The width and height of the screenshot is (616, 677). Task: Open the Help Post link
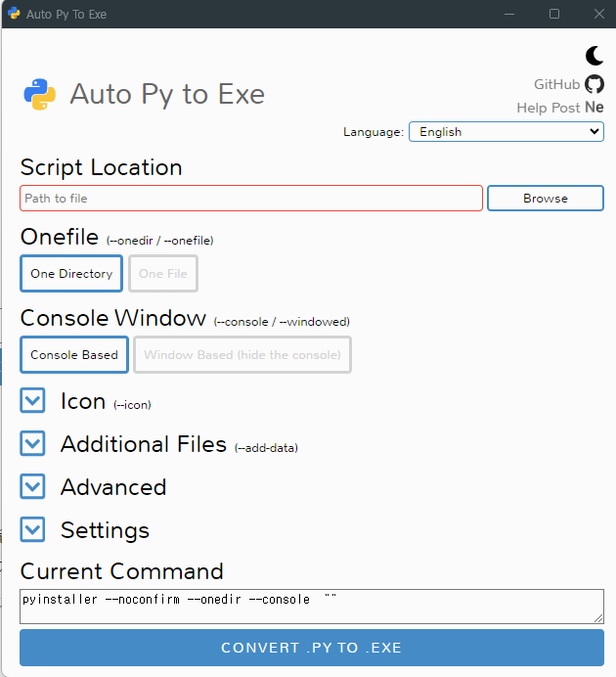pos(549,108)
